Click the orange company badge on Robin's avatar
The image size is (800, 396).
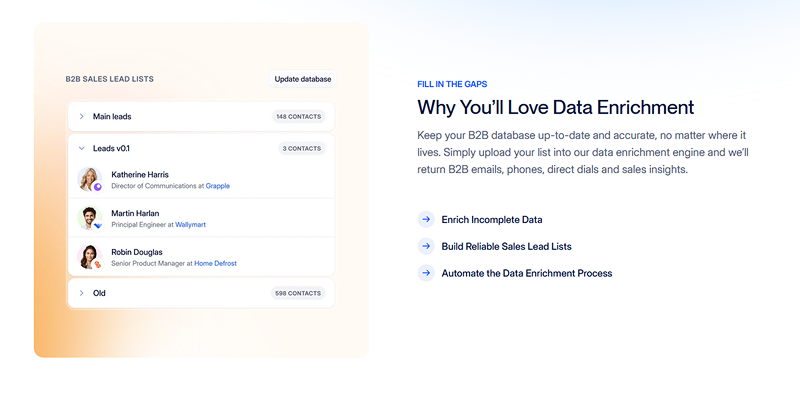98,264
